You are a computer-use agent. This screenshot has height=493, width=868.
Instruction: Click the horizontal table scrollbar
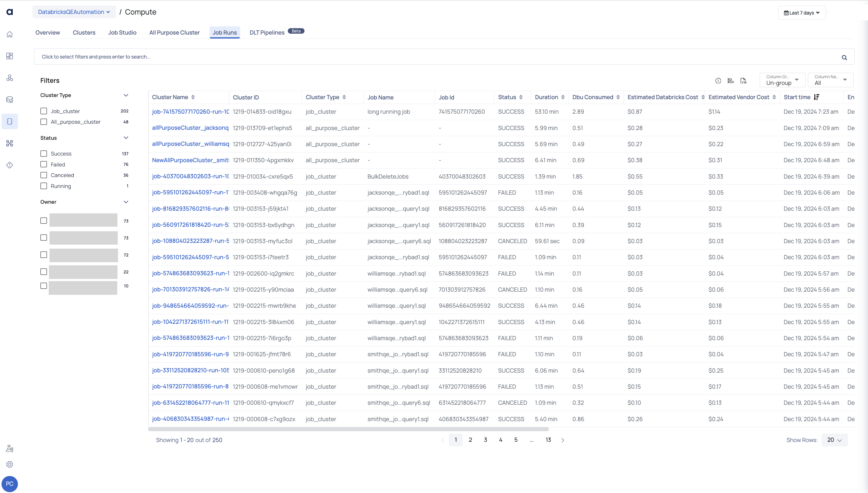click(x=348, y=429)
